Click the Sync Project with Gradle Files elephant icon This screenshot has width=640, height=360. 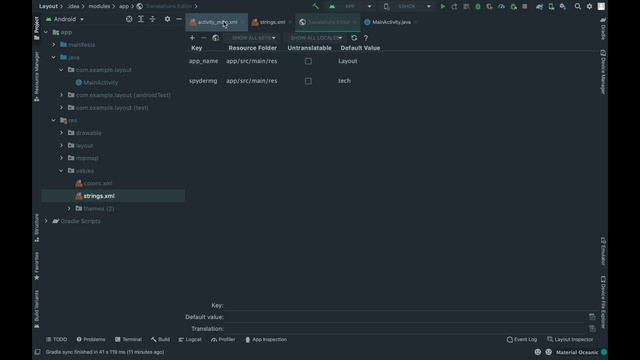tap(540, 6)
